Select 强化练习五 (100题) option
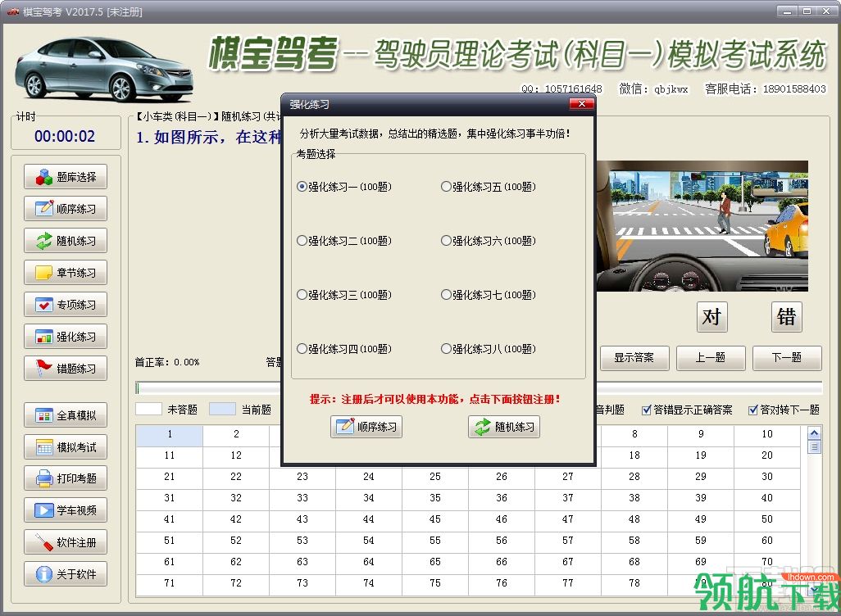Viewport: 841px width, 616px height. tap(489, 187)
